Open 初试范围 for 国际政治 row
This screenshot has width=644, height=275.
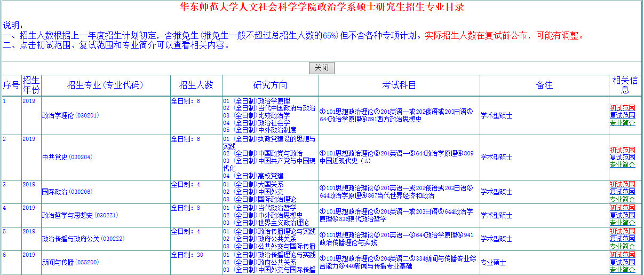[x=622, y=185]
